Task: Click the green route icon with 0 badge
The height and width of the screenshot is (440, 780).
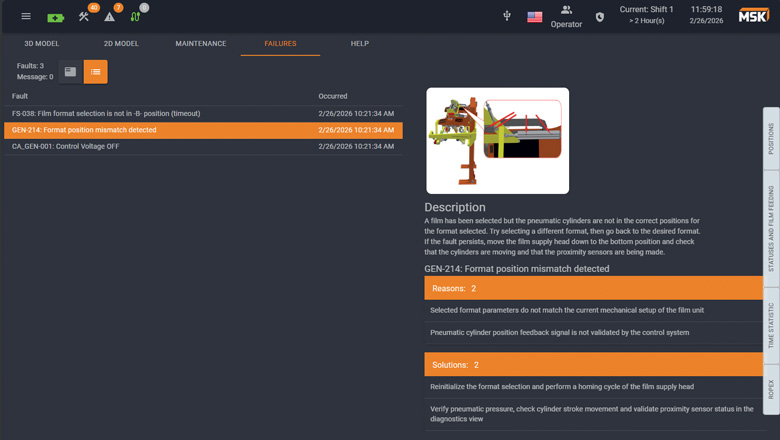Action: pyautogui.click(x=135, y=16)
